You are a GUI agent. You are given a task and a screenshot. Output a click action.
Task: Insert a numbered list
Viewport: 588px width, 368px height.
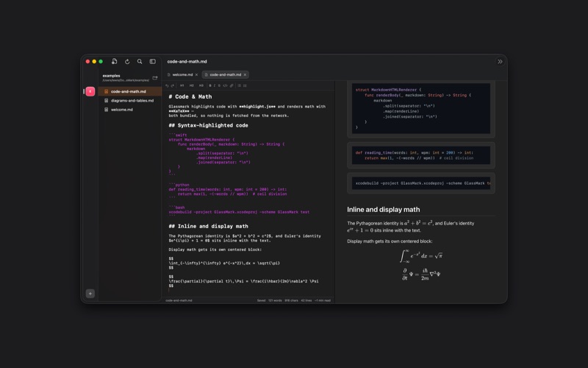(245, 85)
